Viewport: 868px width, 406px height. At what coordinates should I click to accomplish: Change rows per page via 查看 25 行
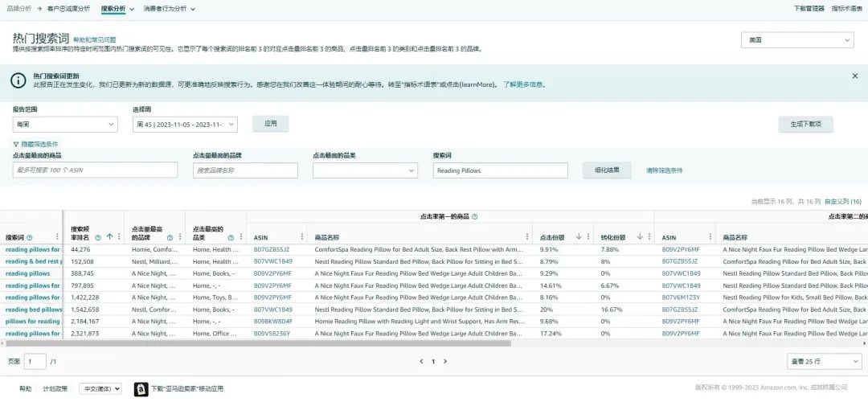(x=825, y=362)
